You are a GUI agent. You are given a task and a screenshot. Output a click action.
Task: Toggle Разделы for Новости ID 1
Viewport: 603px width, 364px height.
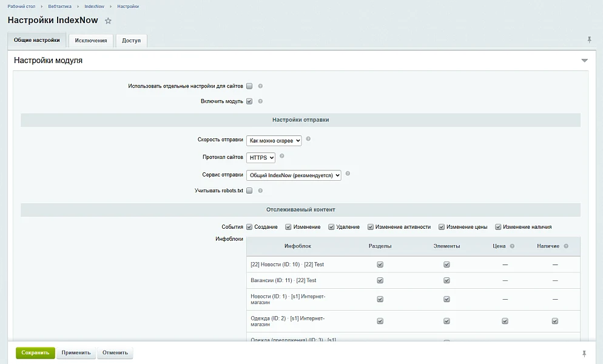(x=380, y=299)
